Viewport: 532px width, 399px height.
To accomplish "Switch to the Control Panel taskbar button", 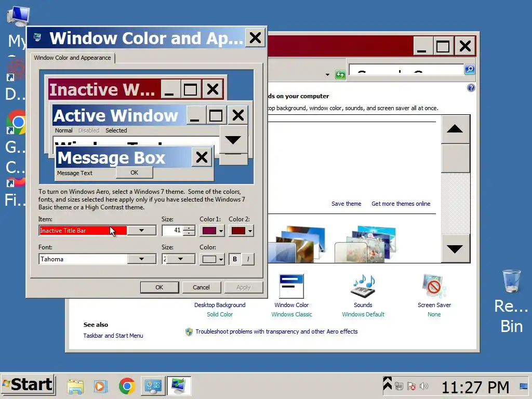I will coord(153,386).
